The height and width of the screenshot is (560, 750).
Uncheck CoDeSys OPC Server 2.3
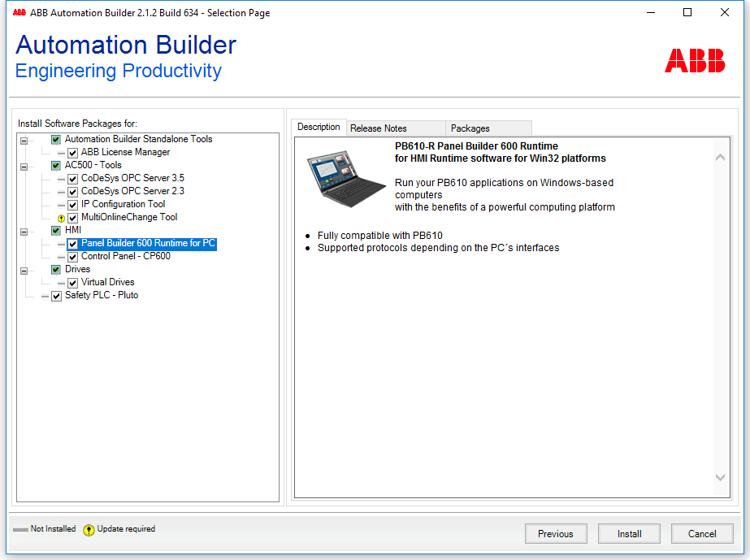pos(72,192)
